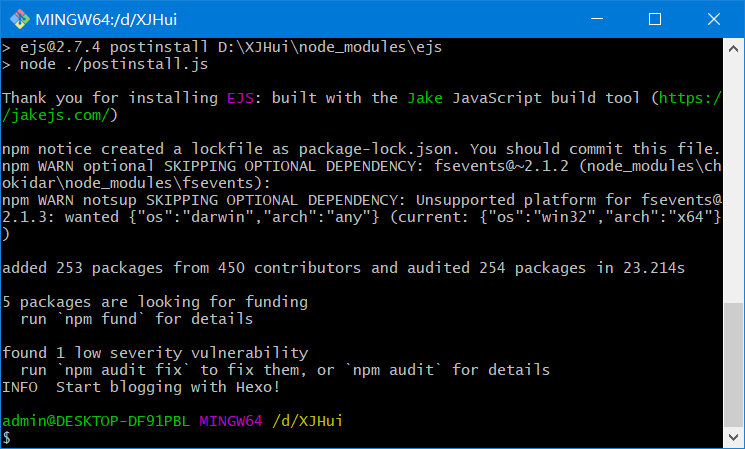Maximize the MINGW64 terminal window
This screenshot has height=449, width=745.
[x=655, y=19]
